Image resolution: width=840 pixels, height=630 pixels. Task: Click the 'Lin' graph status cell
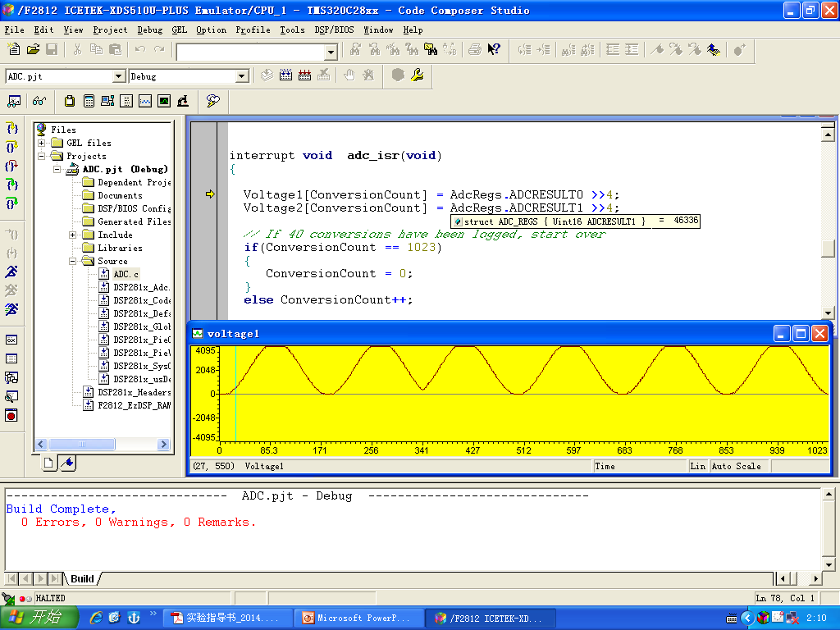697,466
